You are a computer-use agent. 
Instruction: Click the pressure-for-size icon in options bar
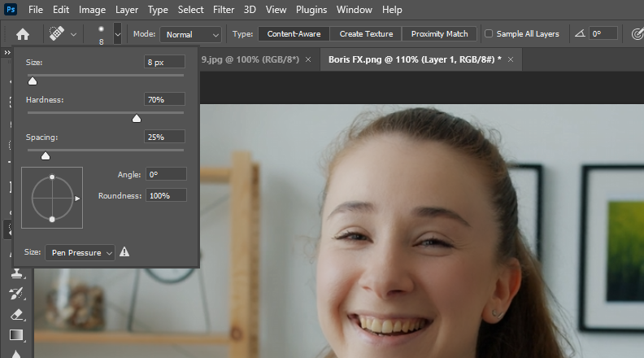637,34
